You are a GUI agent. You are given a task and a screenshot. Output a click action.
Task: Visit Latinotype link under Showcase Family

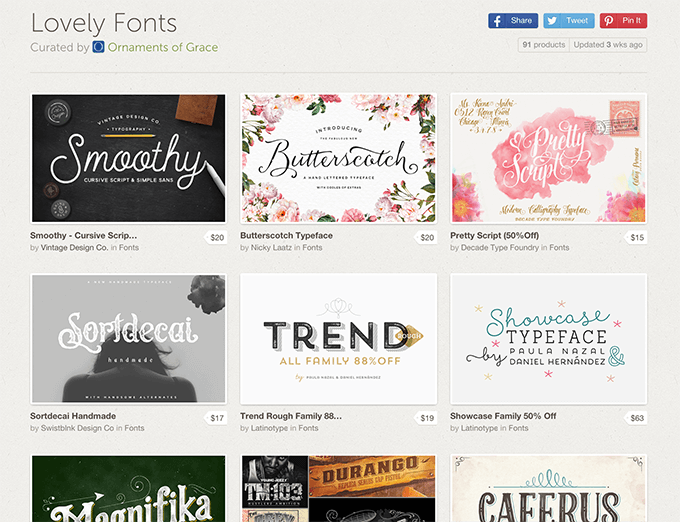(479, 428)
